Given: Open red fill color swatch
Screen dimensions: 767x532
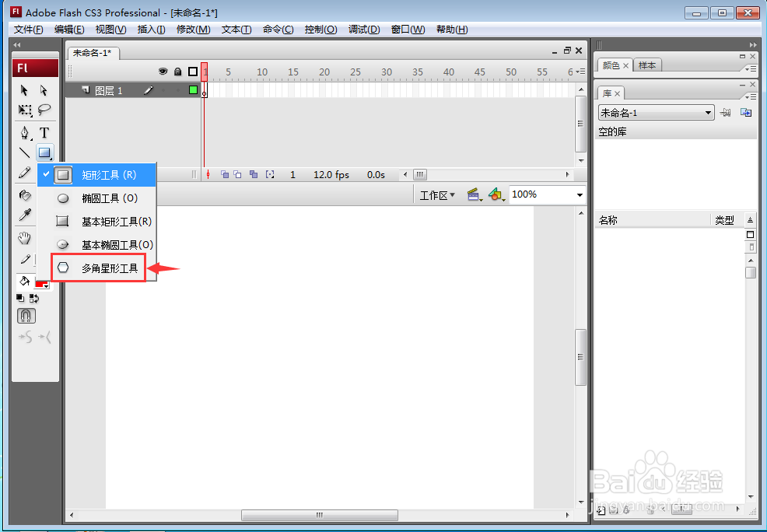Looking at the screenshot, I should 43,284.
